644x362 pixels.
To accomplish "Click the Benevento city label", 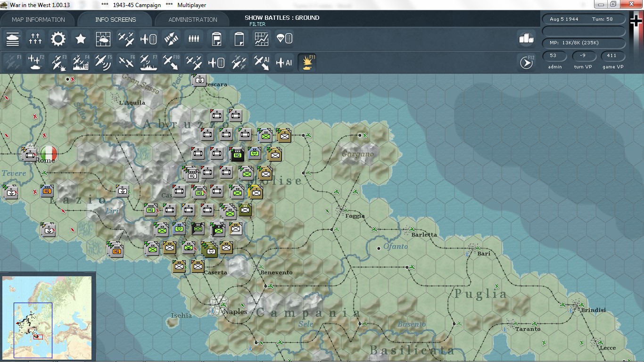I will pos(276,272).
